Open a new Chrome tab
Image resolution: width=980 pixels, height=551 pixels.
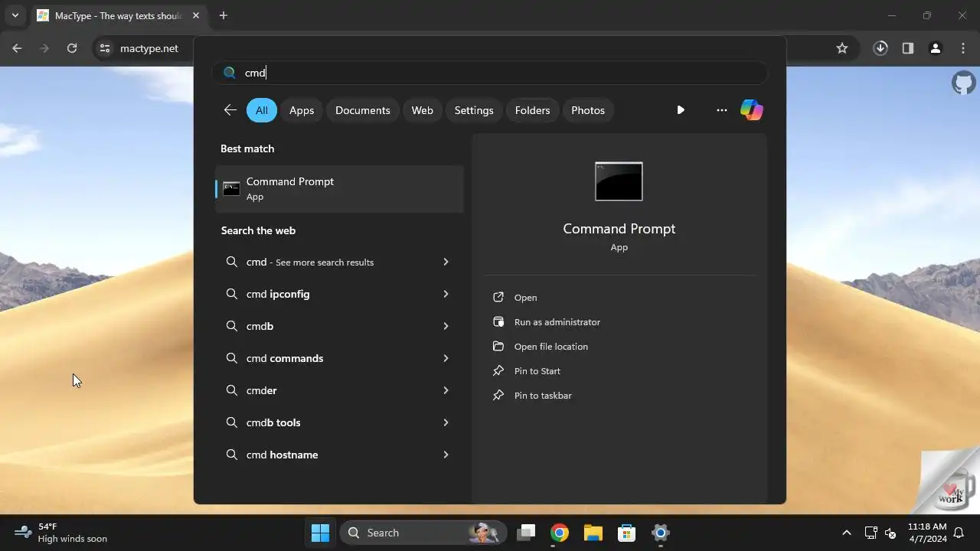223,15
